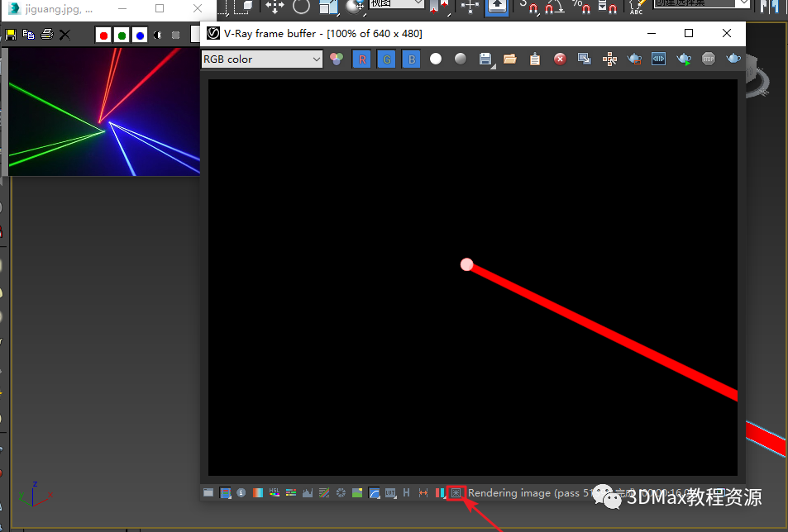The image size is (788, 532).
Task: Click the Stop rendering icon
Action: pos(708,59)
